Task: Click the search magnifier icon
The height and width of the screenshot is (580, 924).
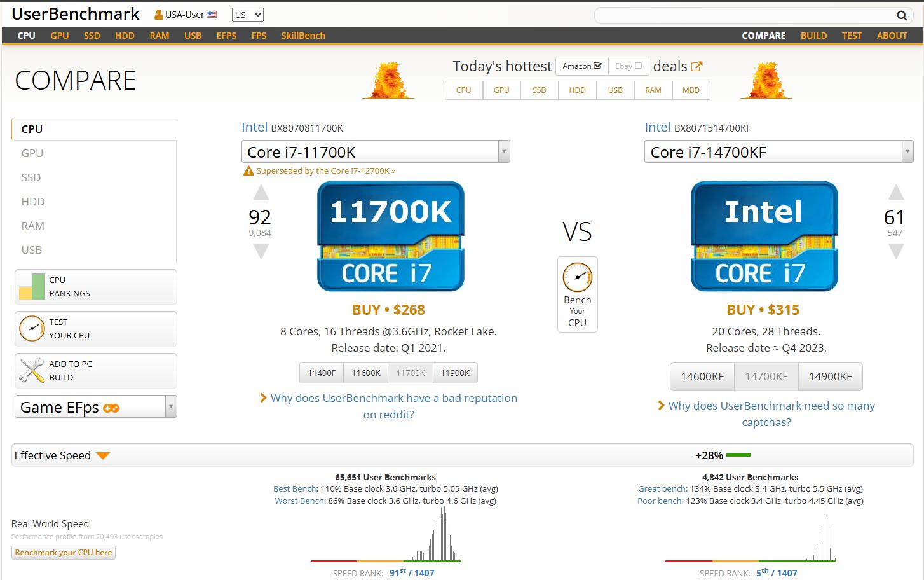Action: [x=901, y=15]
